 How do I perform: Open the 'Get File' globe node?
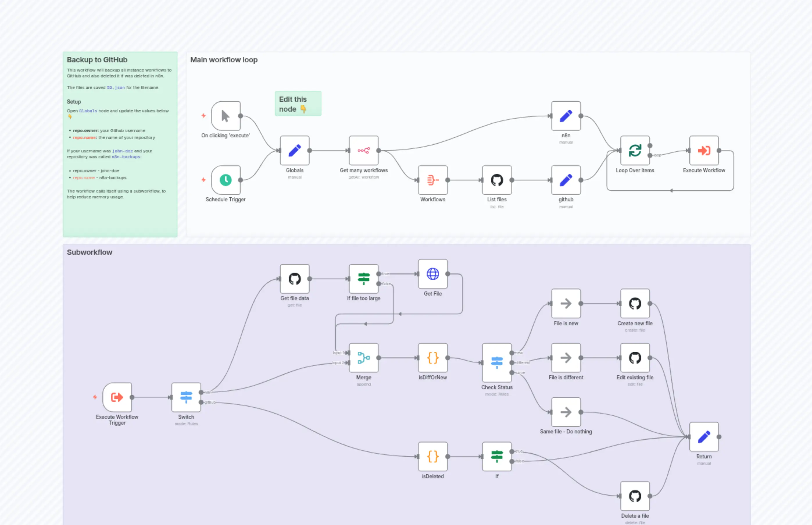pos(432,274)
